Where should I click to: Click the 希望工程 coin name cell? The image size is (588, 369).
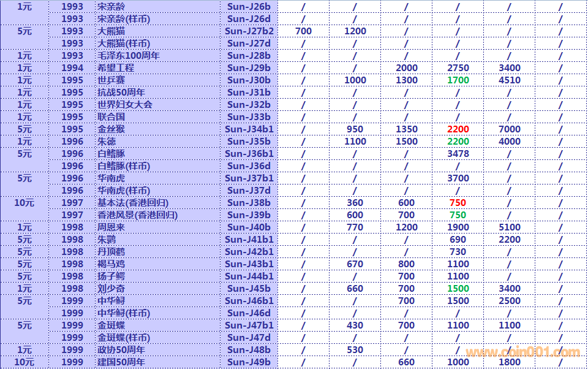pos(116,68)
